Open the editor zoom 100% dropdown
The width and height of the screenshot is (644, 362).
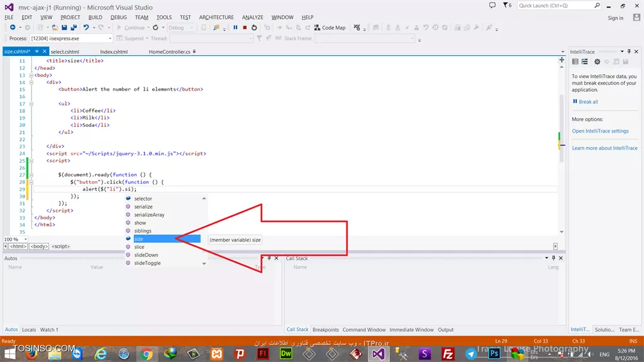[x=25, y=239]
